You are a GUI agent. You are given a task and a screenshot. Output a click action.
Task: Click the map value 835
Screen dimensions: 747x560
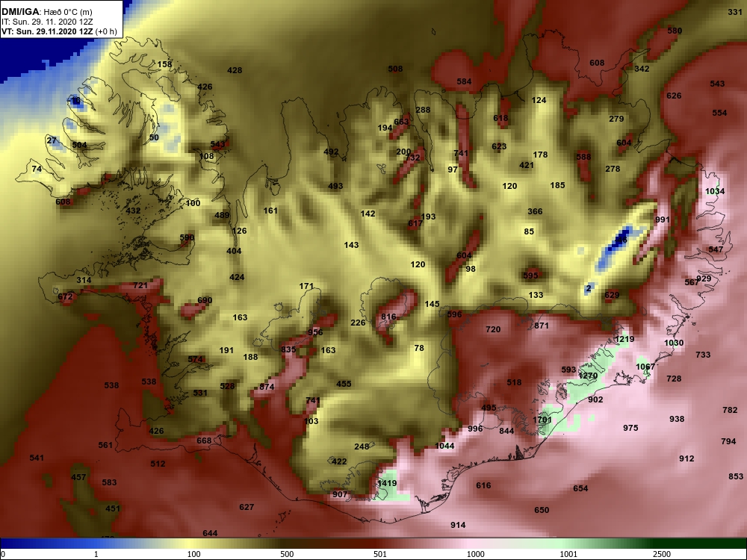click(x=288, y=349)
